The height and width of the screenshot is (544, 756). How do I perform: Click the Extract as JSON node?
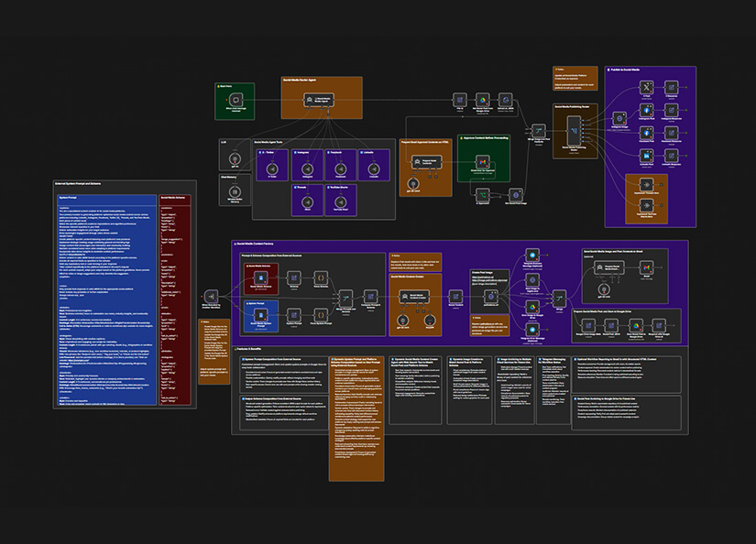(x=505, y=100)
